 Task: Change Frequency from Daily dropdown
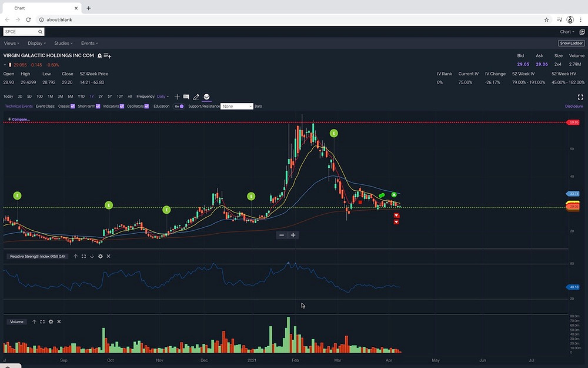click(163, 97)
